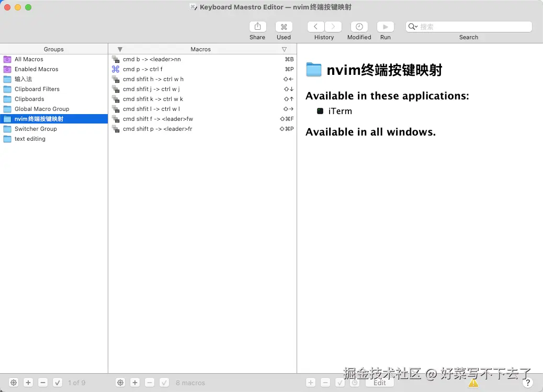Click the Groups column header

(54, 49)
